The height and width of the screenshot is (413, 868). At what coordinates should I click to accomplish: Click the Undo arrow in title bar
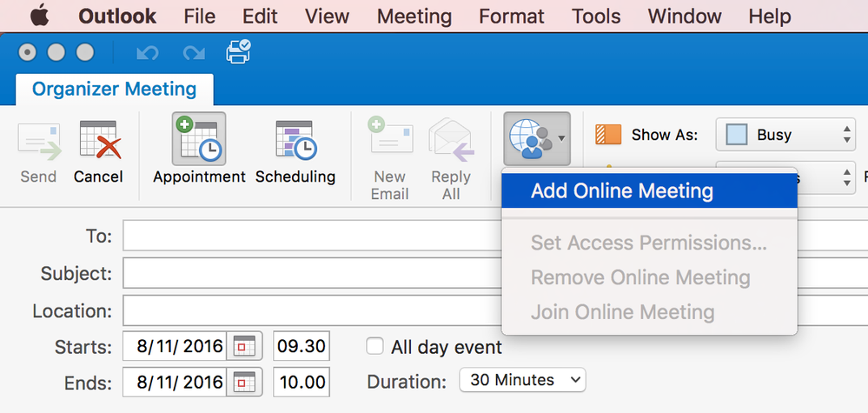[147, 53]
